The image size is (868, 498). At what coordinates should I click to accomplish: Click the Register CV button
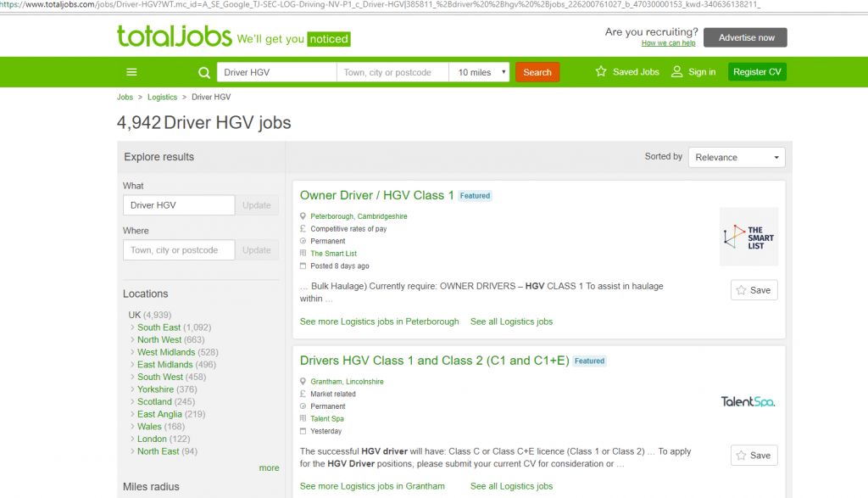pos(757,72)
